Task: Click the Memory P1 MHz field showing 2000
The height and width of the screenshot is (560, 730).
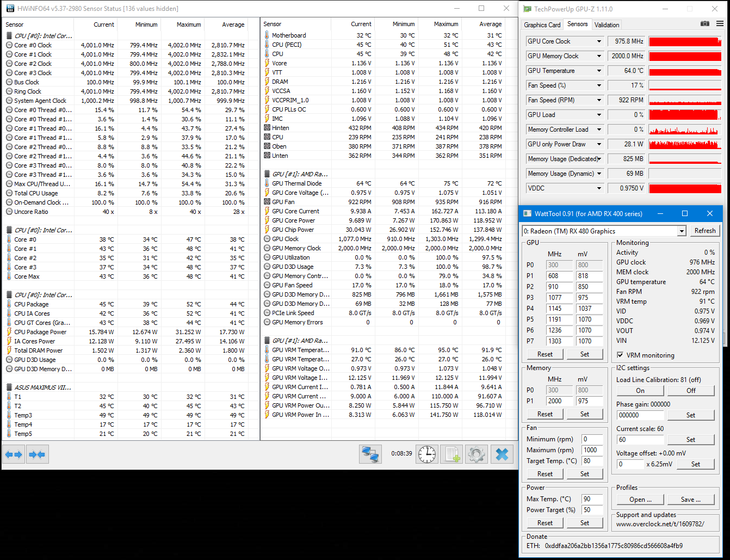Action: (x=559, y=401)
